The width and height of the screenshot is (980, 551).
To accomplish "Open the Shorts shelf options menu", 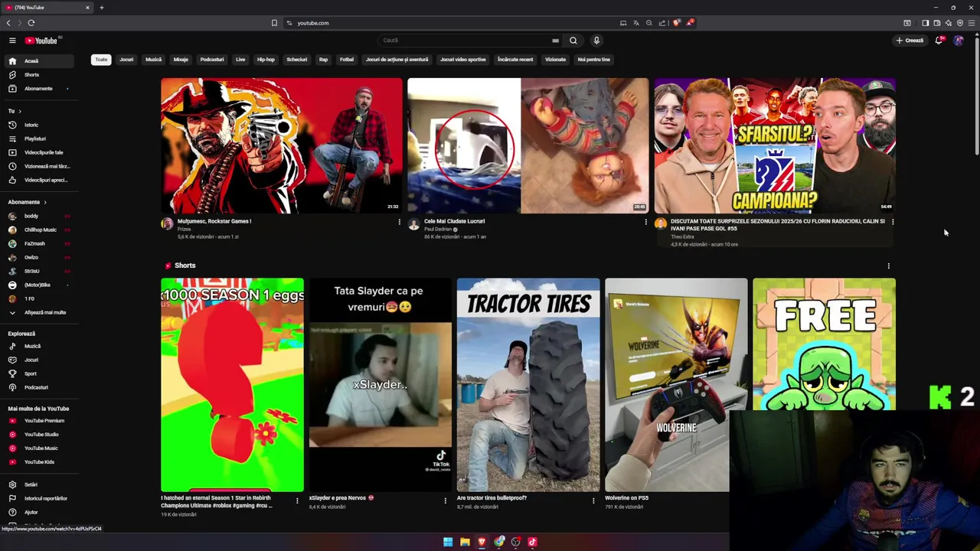I will (888, 266).
